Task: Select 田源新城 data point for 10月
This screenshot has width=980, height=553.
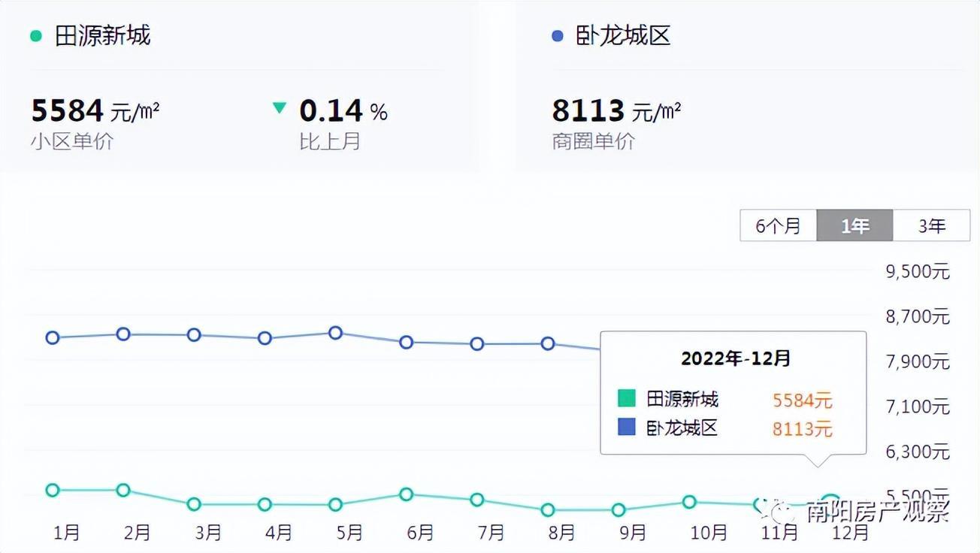Action: (689, 501)
